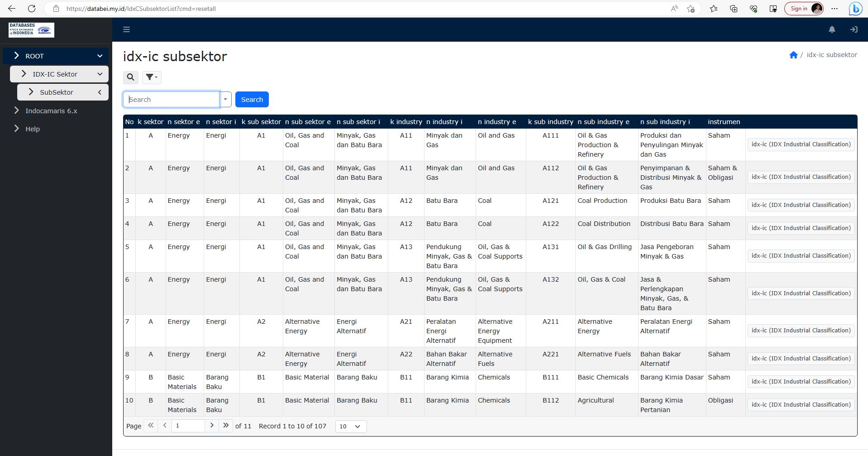Select the SubSektor sidebar item
Screen dimensions: 868x456
pyautogui.click(x=57, y=92)
